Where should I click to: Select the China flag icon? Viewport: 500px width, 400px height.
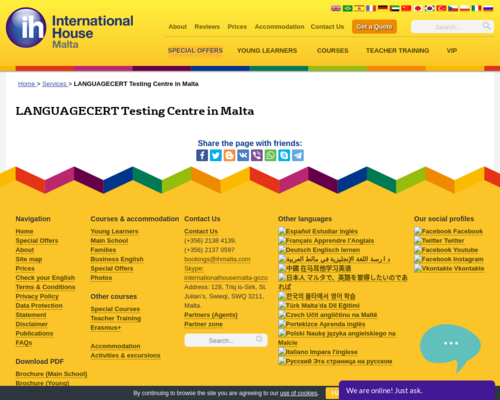(406, 8)
